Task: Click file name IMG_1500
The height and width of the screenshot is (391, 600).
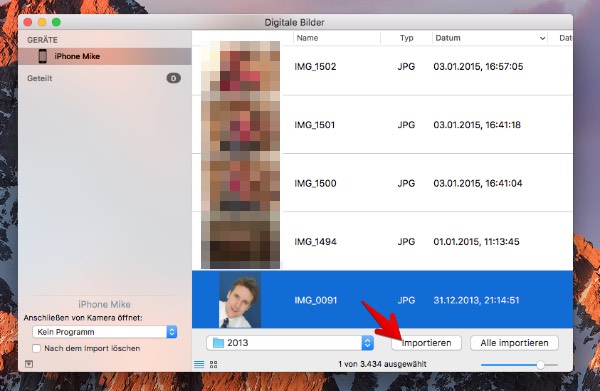Action: 315,184
